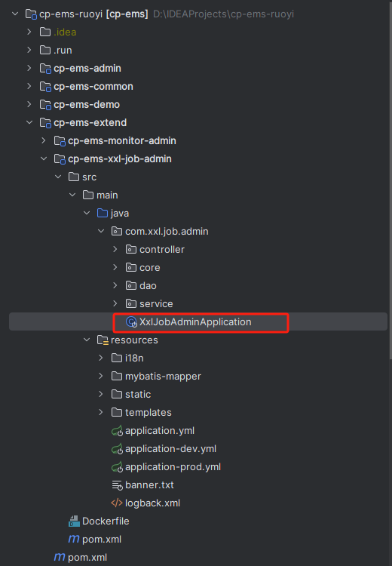Collapse the cp-ems-extend module
The height and width of the screenshot is (566, 392).
[x=29, y=122]
